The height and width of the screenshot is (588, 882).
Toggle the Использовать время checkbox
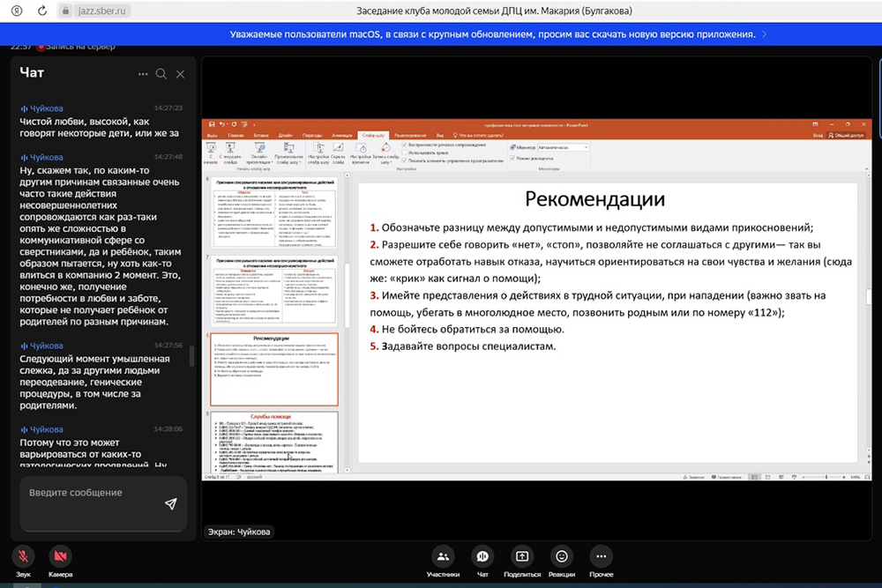[x=404, y=152]
